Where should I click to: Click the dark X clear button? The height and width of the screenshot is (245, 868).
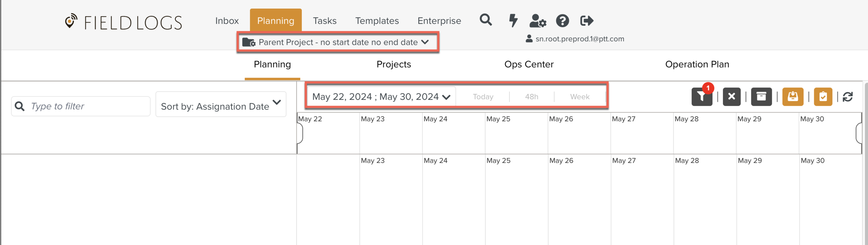731,97
